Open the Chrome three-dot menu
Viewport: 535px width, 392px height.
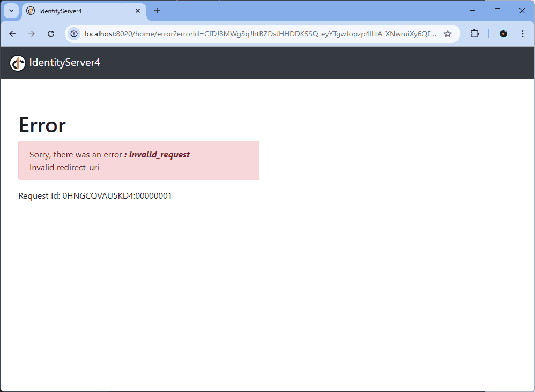(523, 34)
